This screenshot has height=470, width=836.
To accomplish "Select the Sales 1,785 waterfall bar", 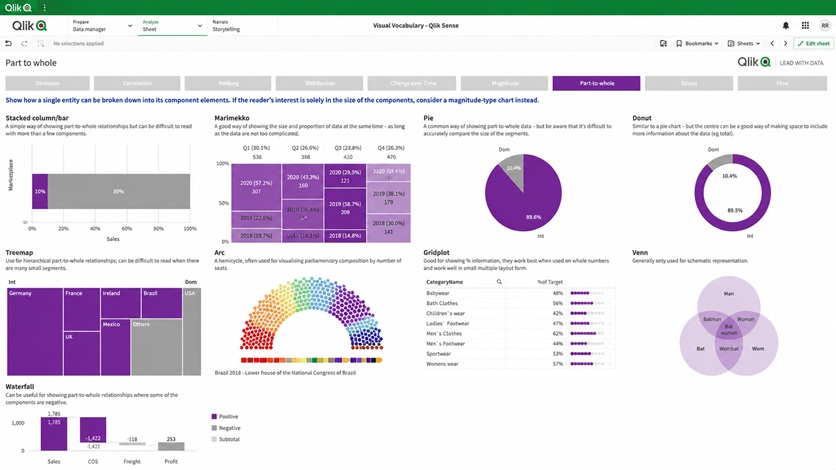I will [54, 434].
